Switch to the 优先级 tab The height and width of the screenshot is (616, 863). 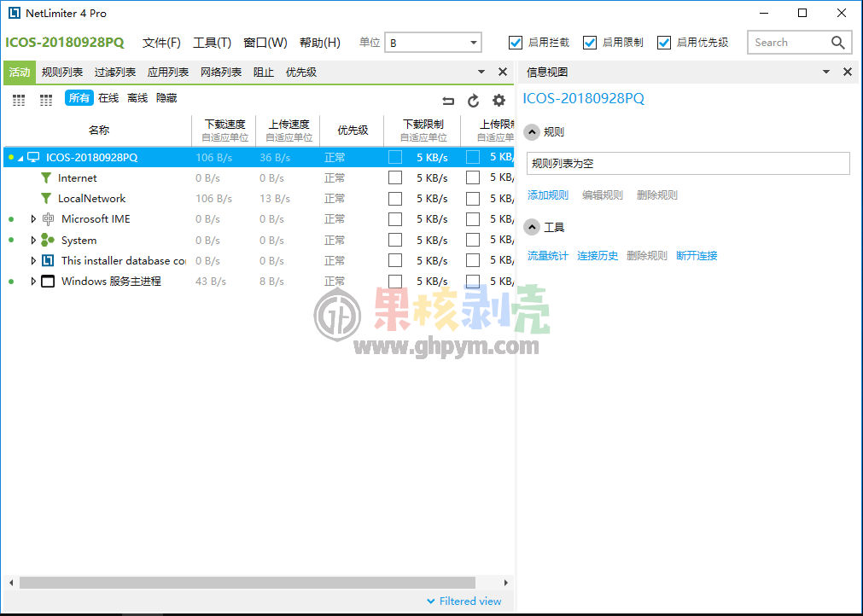tap(301, 72)
